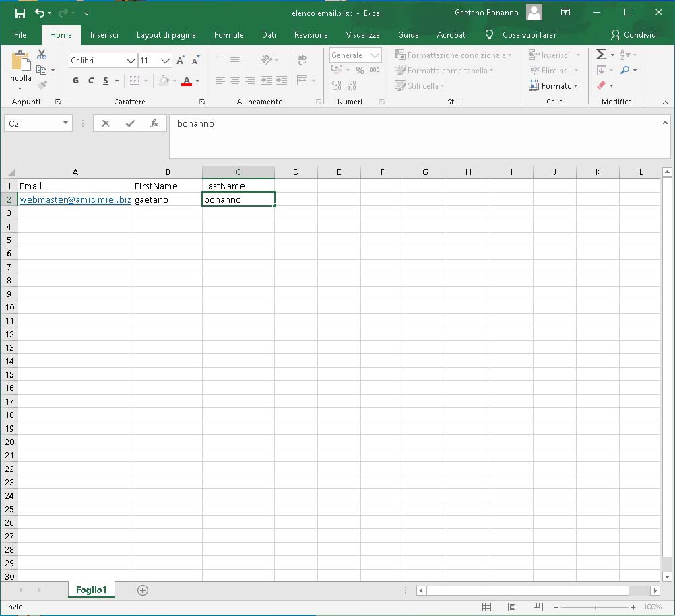Screen dimensions: 675x616
Task: Open the File tab
Action: [20, 35]
